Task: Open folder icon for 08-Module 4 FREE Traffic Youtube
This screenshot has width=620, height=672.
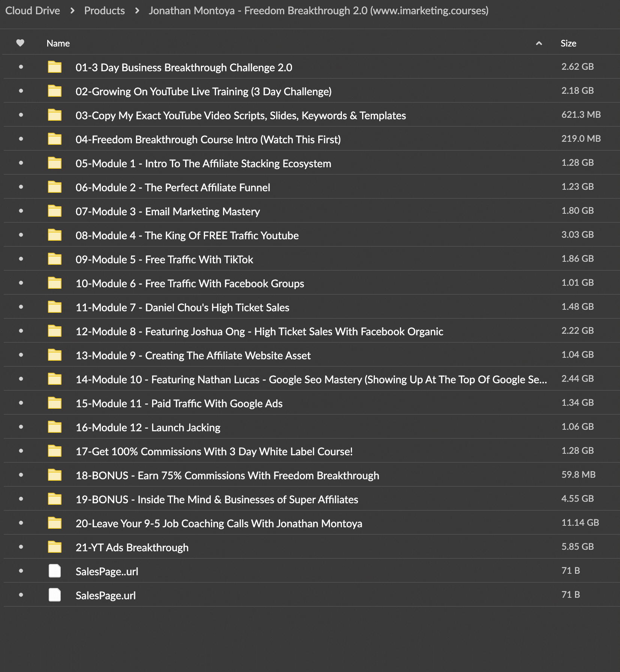Action: pos(55,235)
